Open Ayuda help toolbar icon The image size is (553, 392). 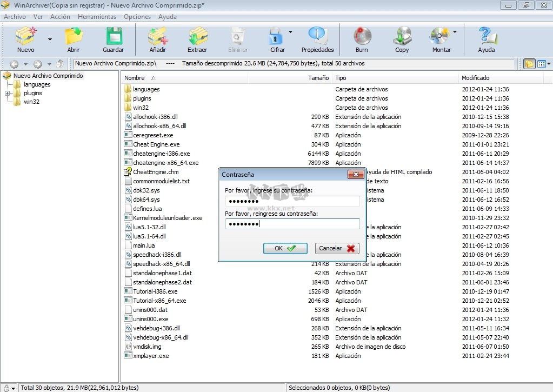tap(486, 36)
